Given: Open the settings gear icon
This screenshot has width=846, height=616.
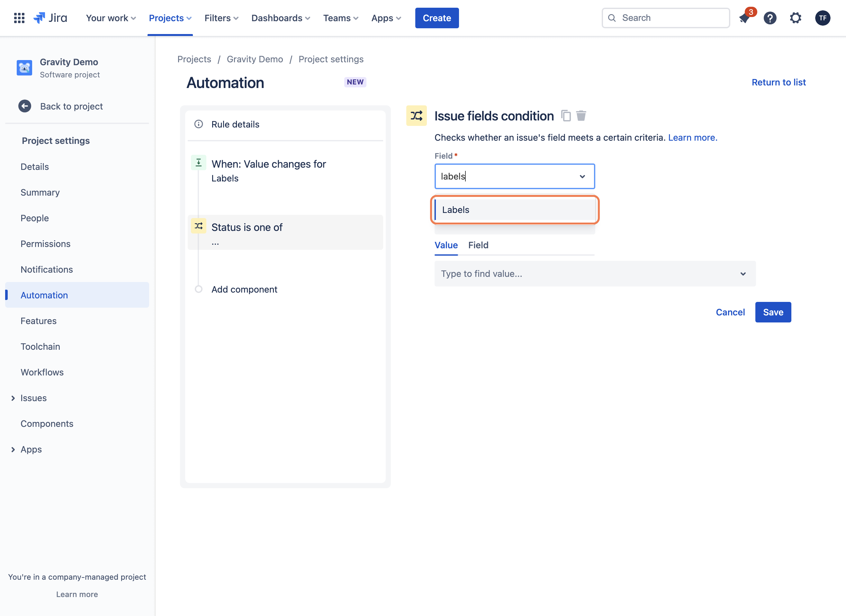Looking at the screenshot, I should pyautogui.click(x=796, y=18).
